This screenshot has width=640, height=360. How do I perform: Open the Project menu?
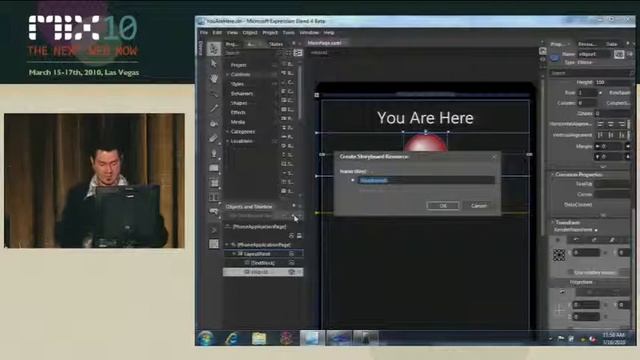270,33
